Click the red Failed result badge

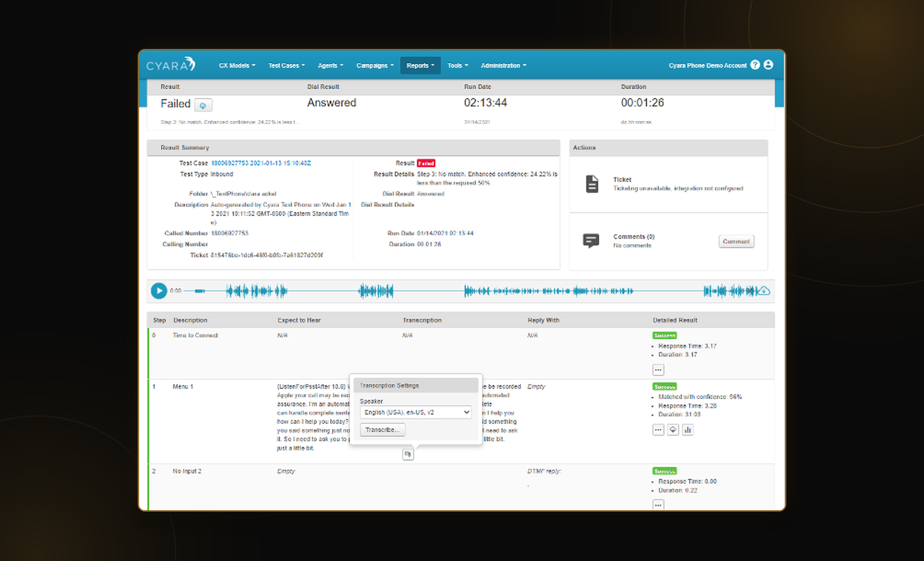(426, 163)
